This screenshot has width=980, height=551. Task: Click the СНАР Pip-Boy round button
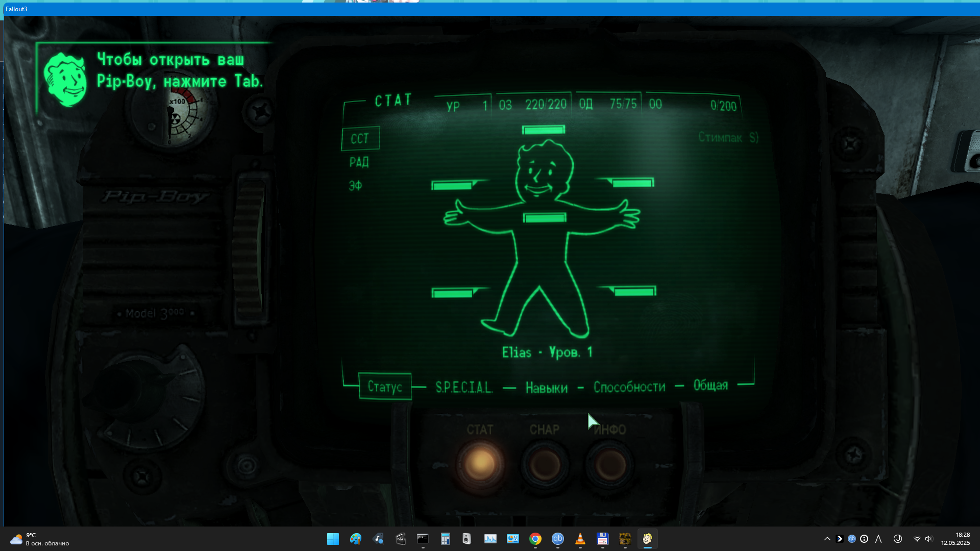pos(545,464)
